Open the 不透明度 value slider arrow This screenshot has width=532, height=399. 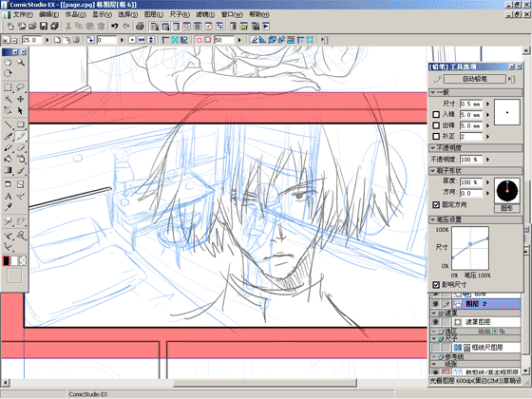pyautogui.click(x=487, y=160)
